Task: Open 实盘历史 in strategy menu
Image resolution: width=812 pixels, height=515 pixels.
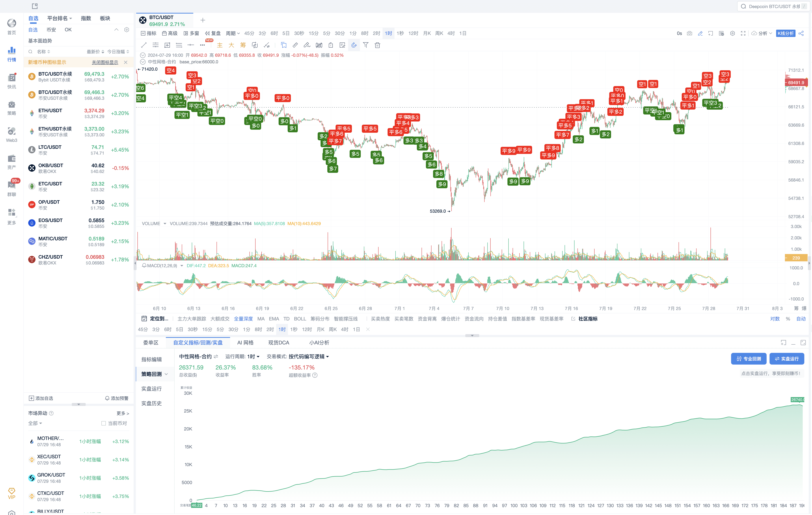Action: [151, 404]
